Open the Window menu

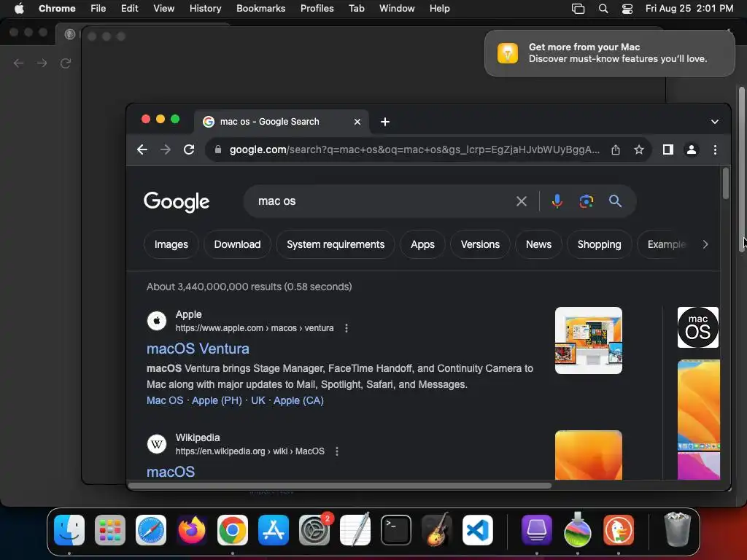point(397,9)
